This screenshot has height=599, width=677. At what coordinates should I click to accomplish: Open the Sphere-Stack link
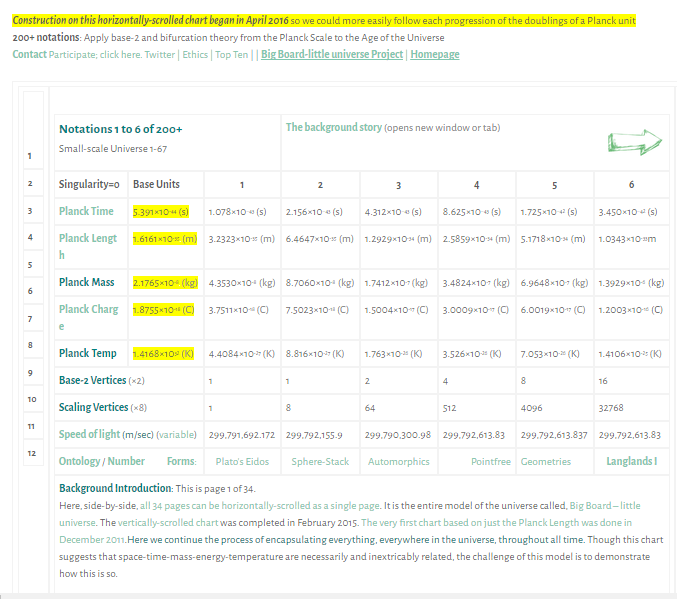click(x=320, y=462)
